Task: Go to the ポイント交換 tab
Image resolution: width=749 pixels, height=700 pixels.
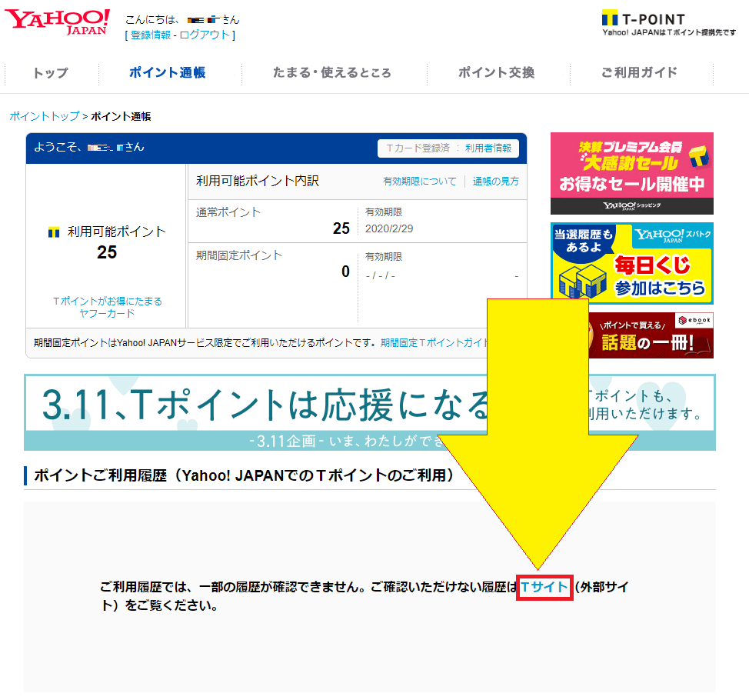Action: [497, 73]
